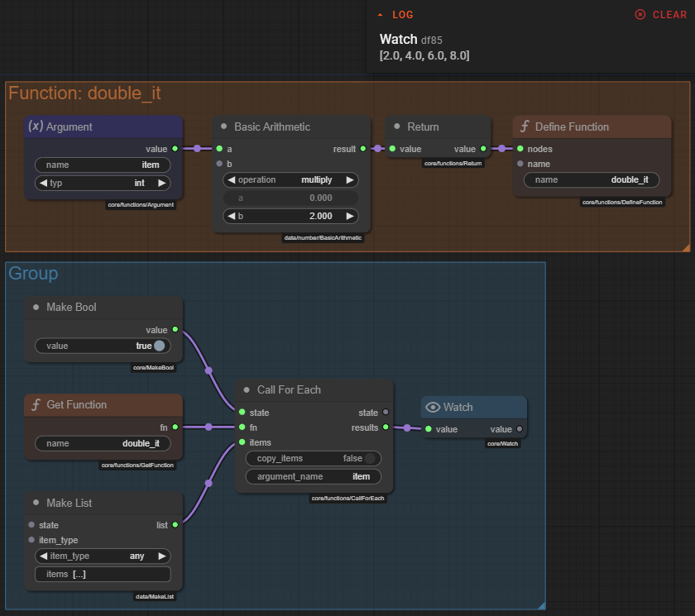Click the Call For Each node status dot
Viewport: 695px width, 616px height.
(247, 389)
